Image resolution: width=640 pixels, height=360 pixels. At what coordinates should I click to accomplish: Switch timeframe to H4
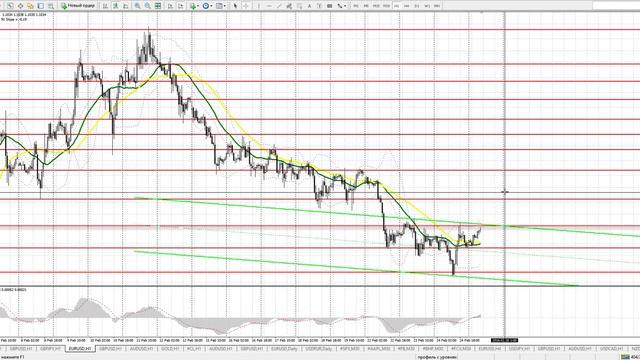coord(407,6)
